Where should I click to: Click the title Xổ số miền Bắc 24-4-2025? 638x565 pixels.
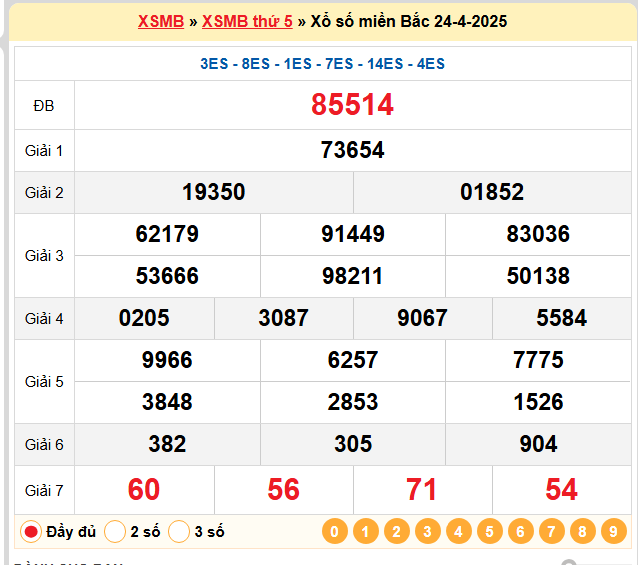409,22
